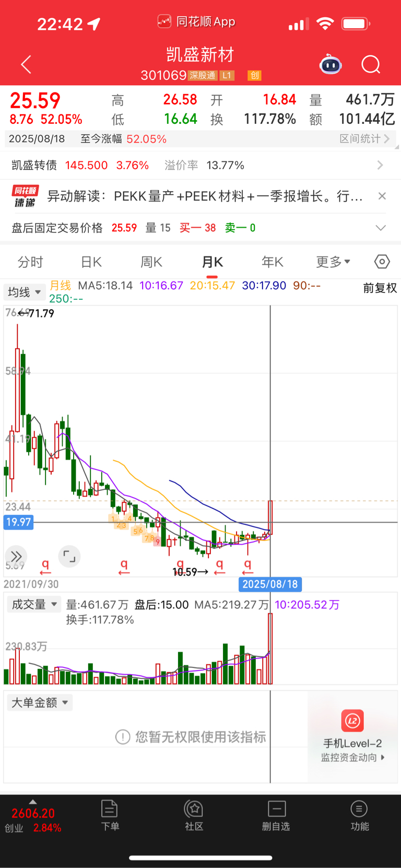
Task: Open 功能 functions menu icon
Action: pyautogui.click(x=359, y=815)
